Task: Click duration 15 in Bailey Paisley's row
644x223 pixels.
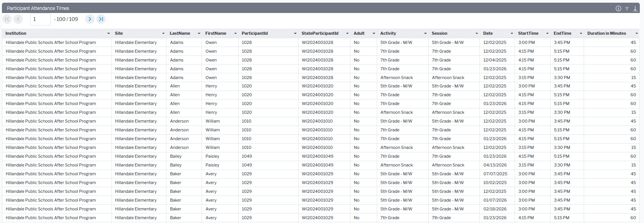Action: point(633,165)
